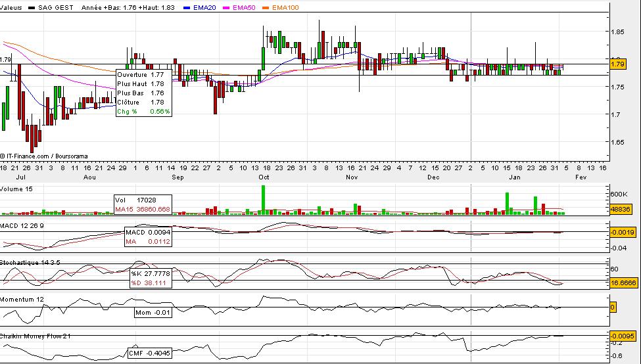Click the Volume 15 panel title

coord(16,189)
